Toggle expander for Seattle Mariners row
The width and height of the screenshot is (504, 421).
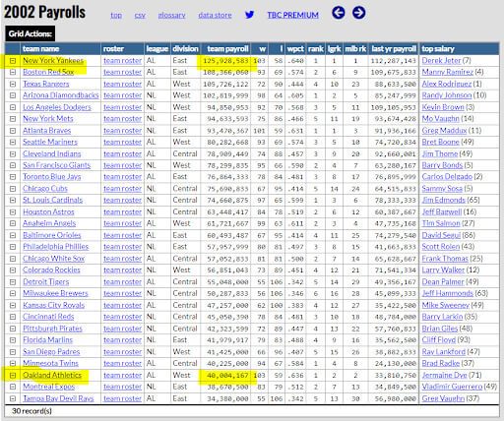coord(13,142)
